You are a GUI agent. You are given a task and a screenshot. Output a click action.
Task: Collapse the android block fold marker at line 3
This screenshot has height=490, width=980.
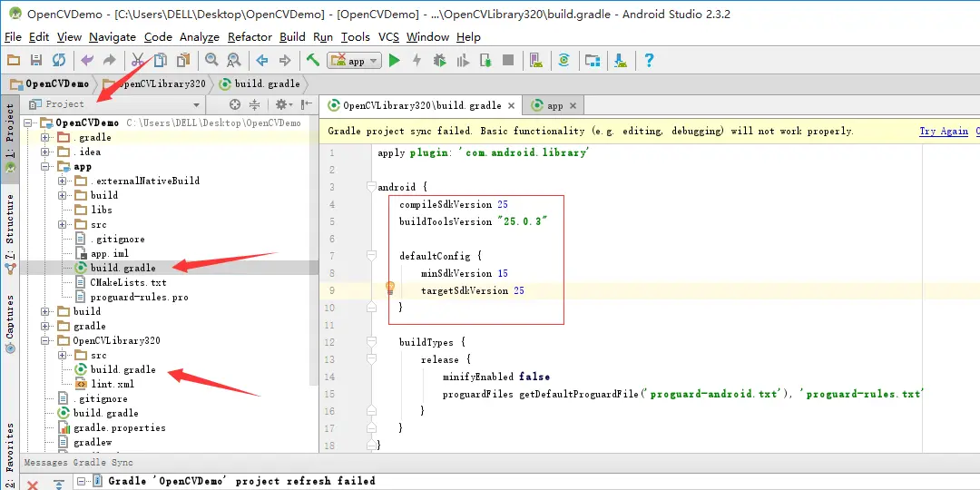[x=372, y=186]
